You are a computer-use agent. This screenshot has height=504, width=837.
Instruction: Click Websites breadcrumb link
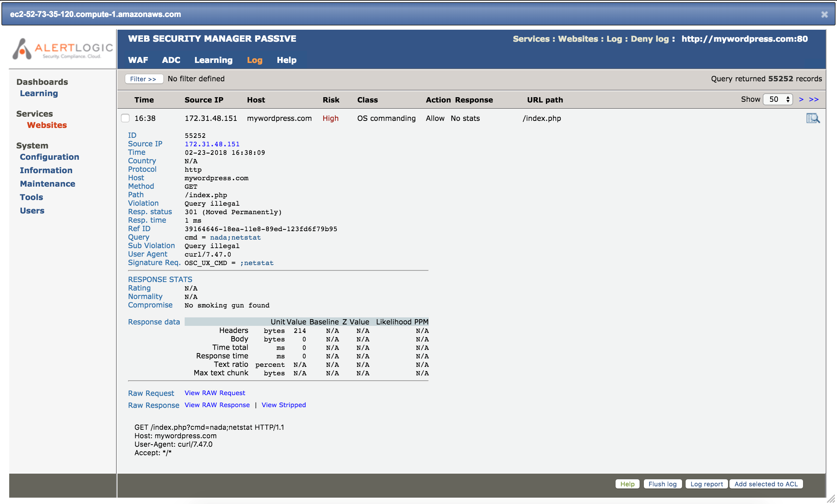click(578, 39)
